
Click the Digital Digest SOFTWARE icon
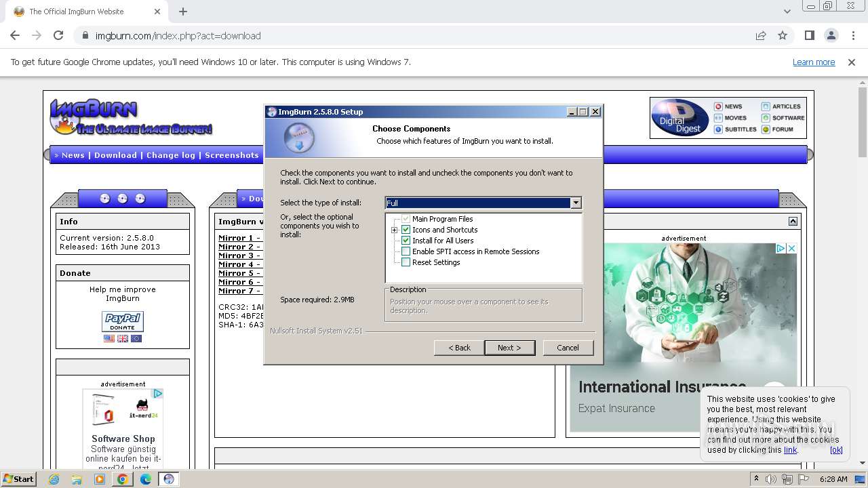pyautogui.click(x=766, y=118)
